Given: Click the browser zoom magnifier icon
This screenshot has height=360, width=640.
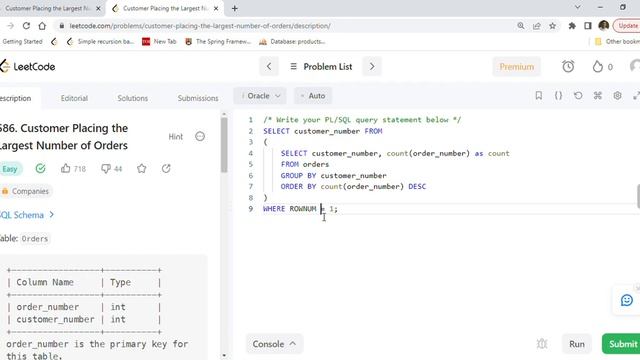Looking at the screenshot, I should click(521, 26).
